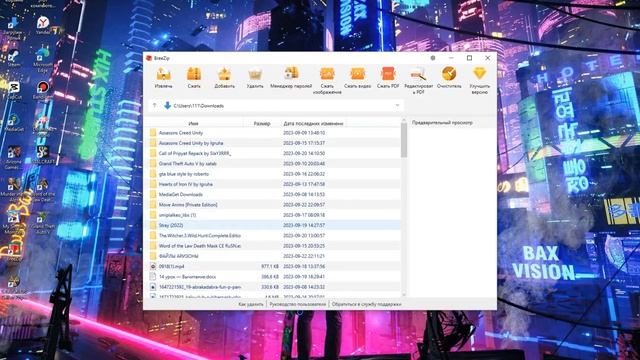Screen dimensions: 640x360
Task: Click the Добавить (add) toolbar icon
Action: coord(224,74)
